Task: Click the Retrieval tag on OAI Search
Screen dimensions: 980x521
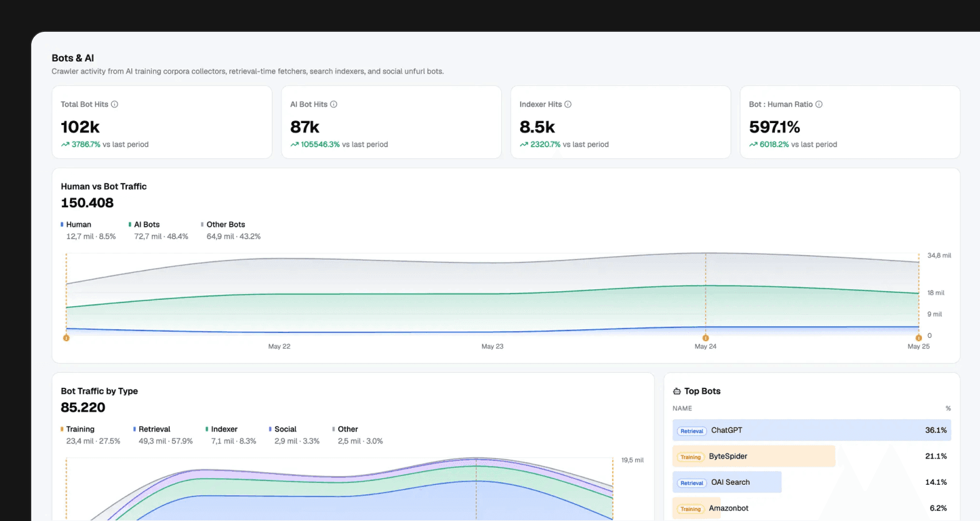Action: (x=692, y=483)
